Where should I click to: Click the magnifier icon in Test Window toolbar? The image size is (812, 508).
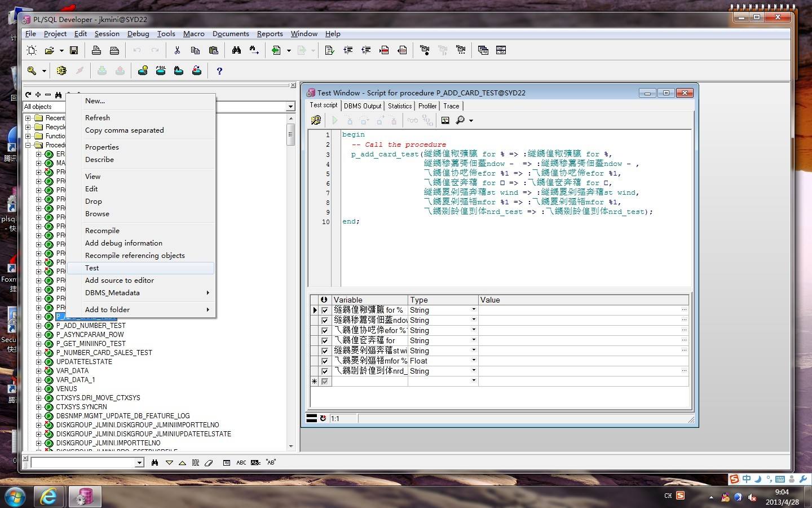tap(461, 120)
